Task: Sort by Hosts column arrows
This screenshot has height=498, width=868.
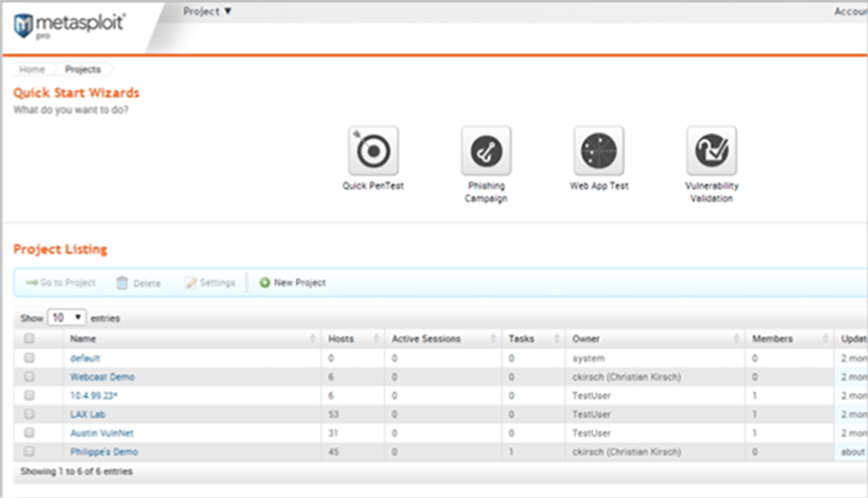Action: pyautogui.click(x=377, y=338)
